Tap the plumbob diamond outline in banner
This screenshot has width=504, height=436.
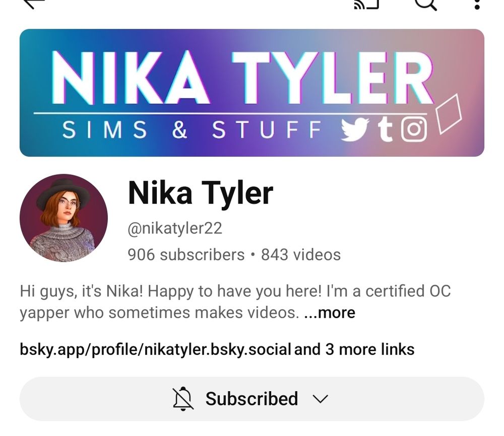coord(449,113)
